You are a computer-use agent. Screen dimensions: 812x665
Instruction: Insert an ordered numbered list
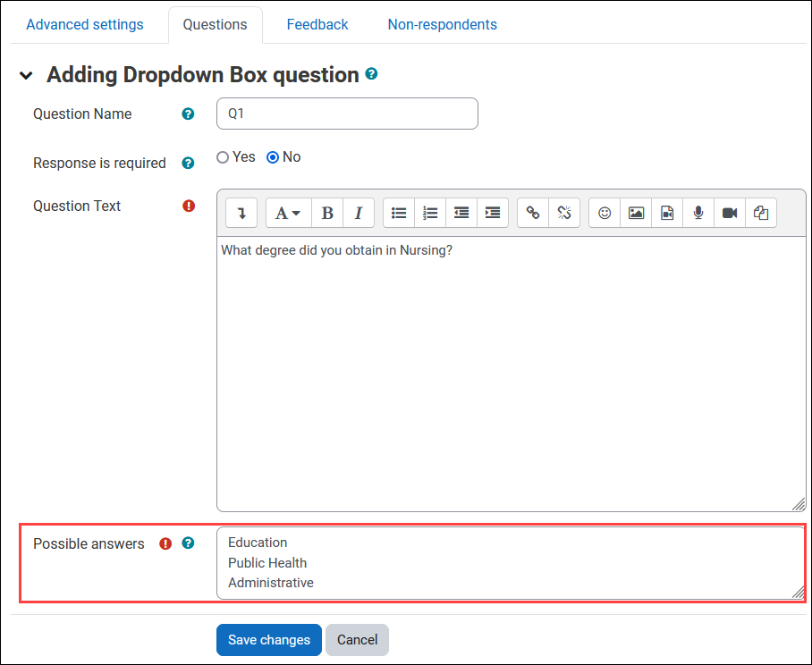tap(430, 212)
